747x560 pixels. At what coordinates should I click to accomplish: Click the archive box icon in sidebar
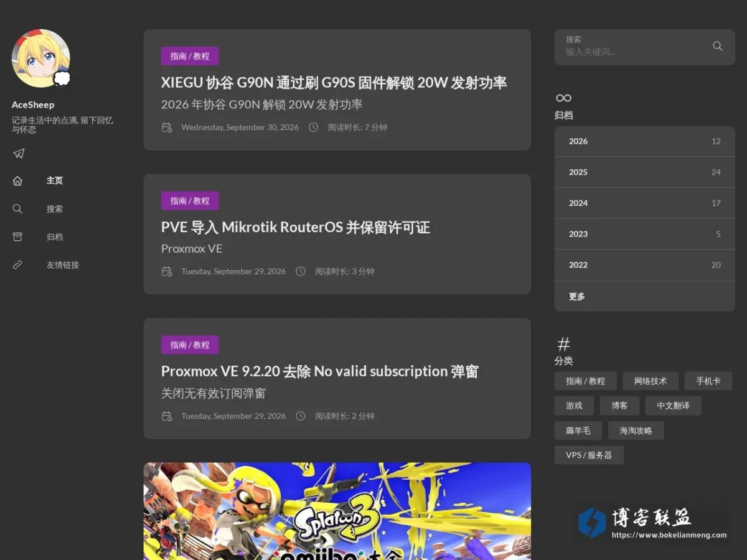click(x=17, y=237)
